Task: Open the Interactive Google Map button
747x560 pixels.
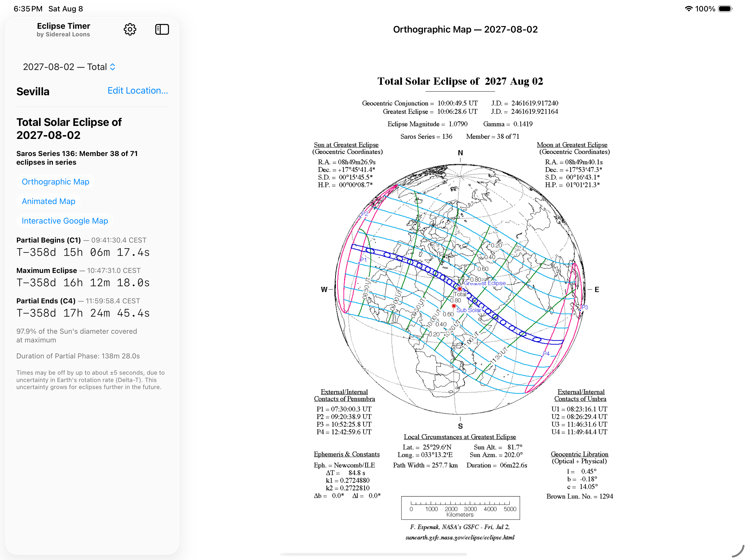Action: click(x=65, y=221)
